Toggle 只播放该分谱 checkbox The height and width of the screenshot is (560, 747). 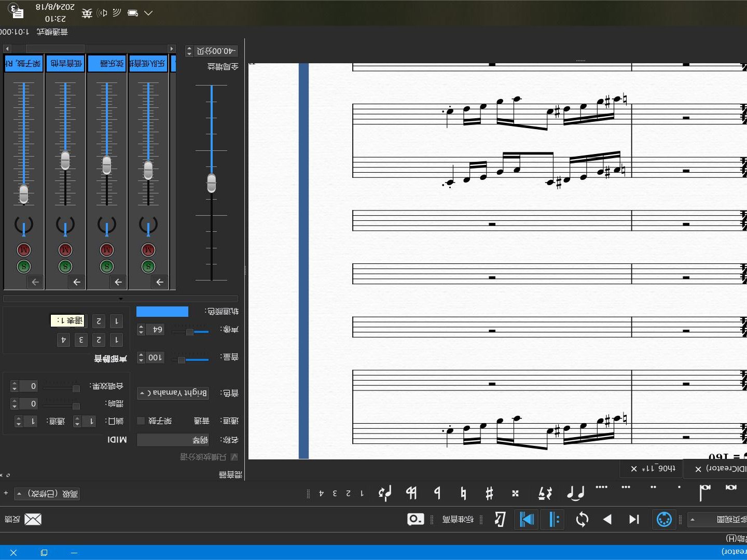(234, 456)
